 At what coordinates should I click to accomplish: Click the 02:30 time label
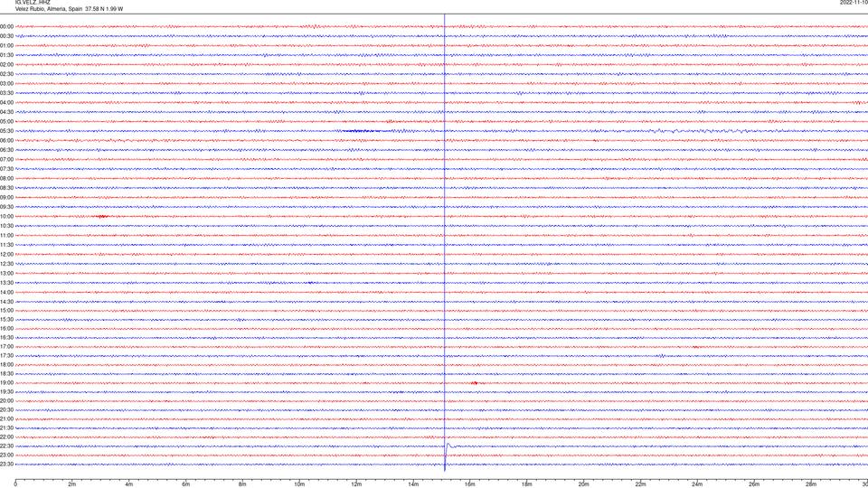click(x=6, y=74)
